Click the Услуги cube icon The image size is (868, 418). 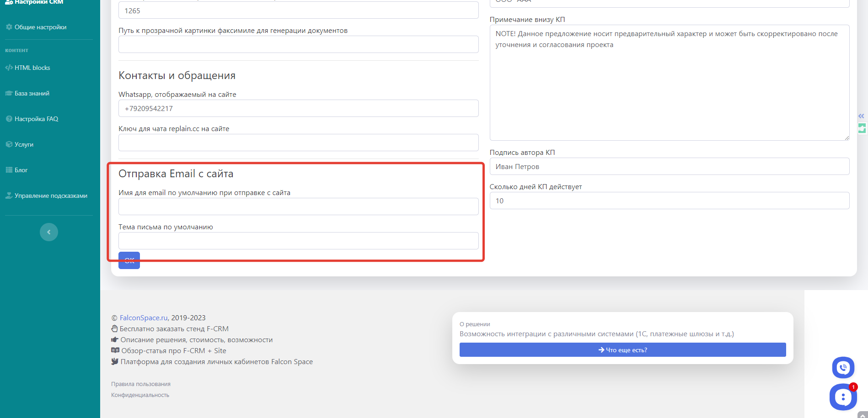tap(9, 144)
